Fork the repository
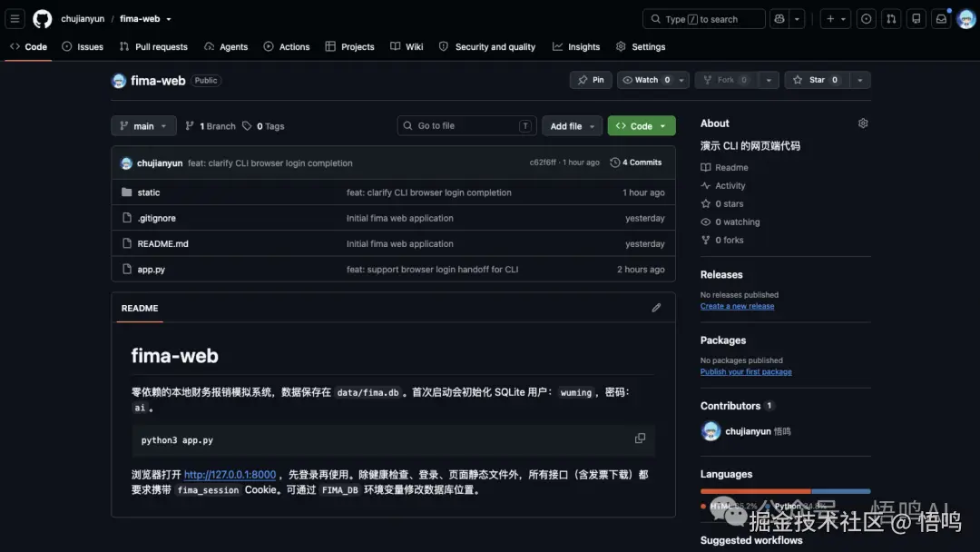The image size is (980, 552). 726,80
